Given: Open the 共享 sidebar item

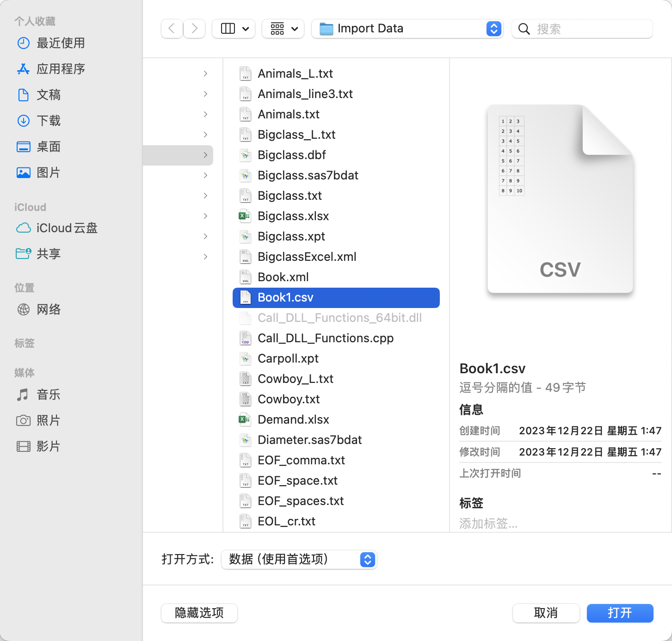Looking at the screenshot, I should click(x=39, y=254).
